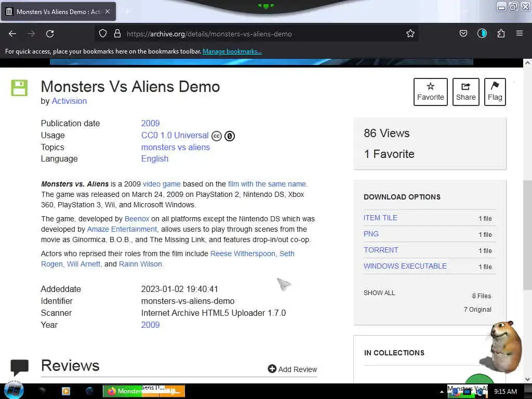Open the Beenox developer link
Screen dimensions: 532x399
point(137,219)
